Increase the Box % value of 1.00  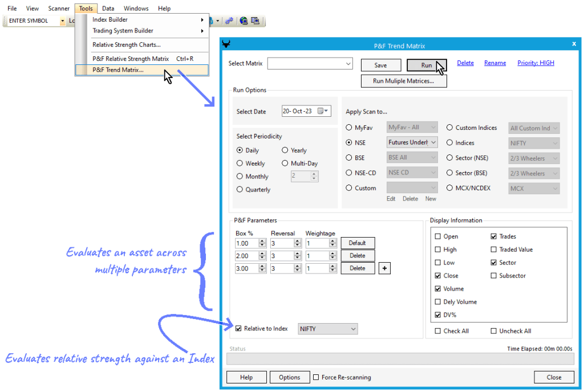click(x=262, y=240)
